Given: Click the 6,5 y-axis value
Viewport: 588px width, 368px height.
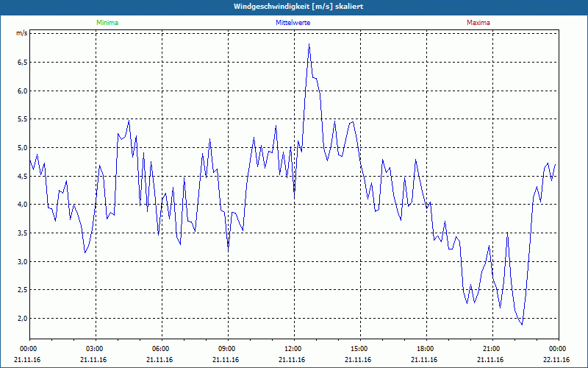Looking at the screenshot, I should [x=22, y=62].
